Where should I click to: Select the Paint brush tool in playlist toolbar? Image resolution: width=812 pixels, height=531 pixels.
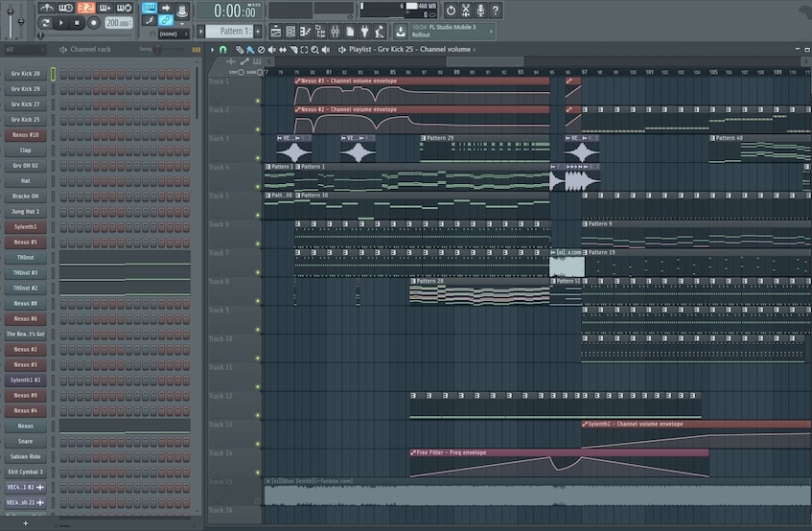pos(250,50)
